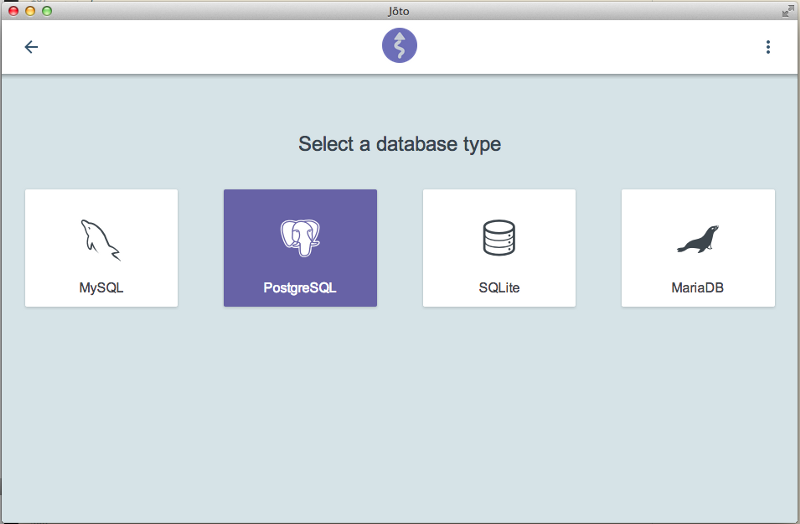800x524 pixels.
Task: Close the window with the red button
Action: click(12, 10)
